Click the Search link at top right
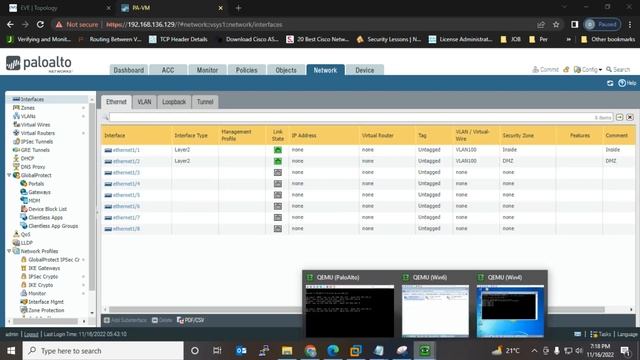The width and height of the screenshot is (640, 360). (x=618, y=70)
